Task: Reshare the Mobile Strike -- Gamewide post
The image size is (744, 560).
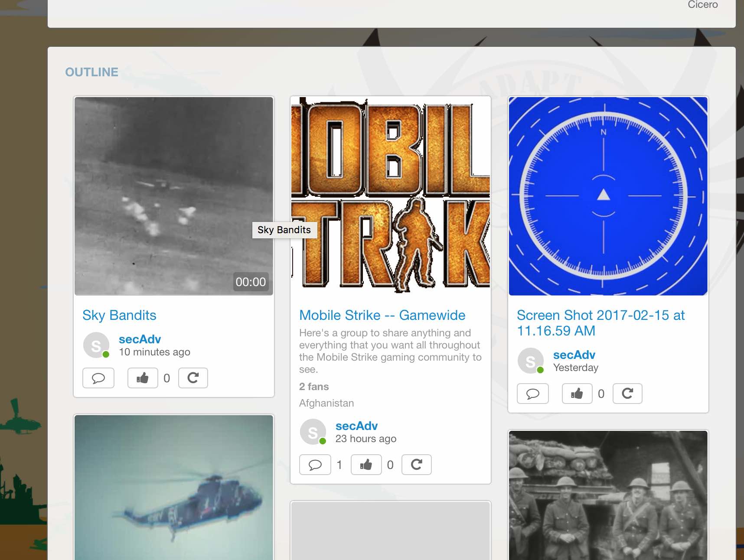Action: [x=417, y=465]
